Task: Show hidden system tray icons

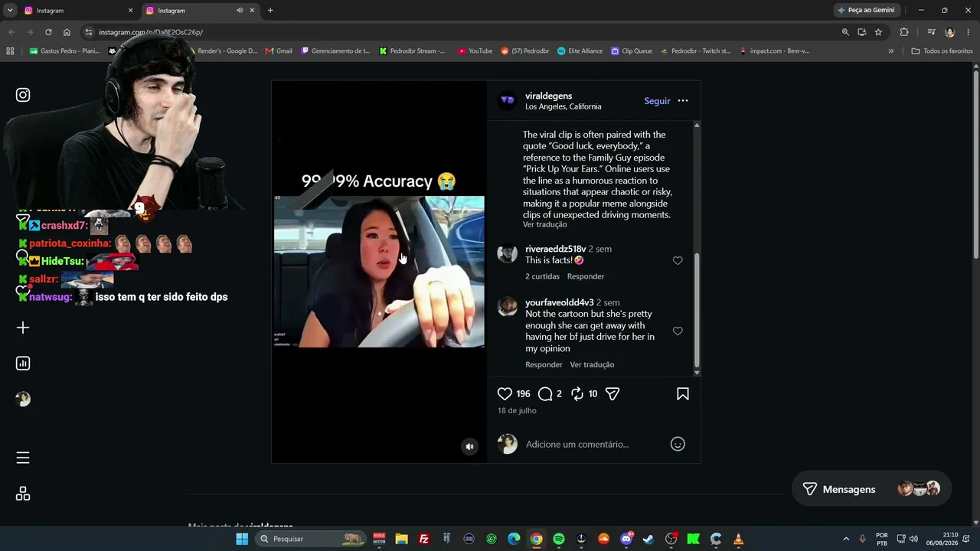Action: (846, 539)
